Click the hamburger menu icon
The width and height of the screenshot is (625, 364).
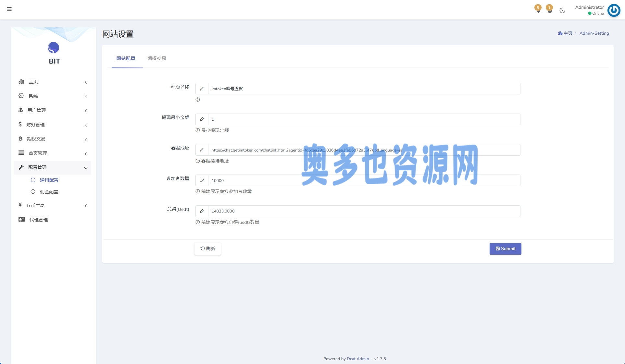[9, 9]
